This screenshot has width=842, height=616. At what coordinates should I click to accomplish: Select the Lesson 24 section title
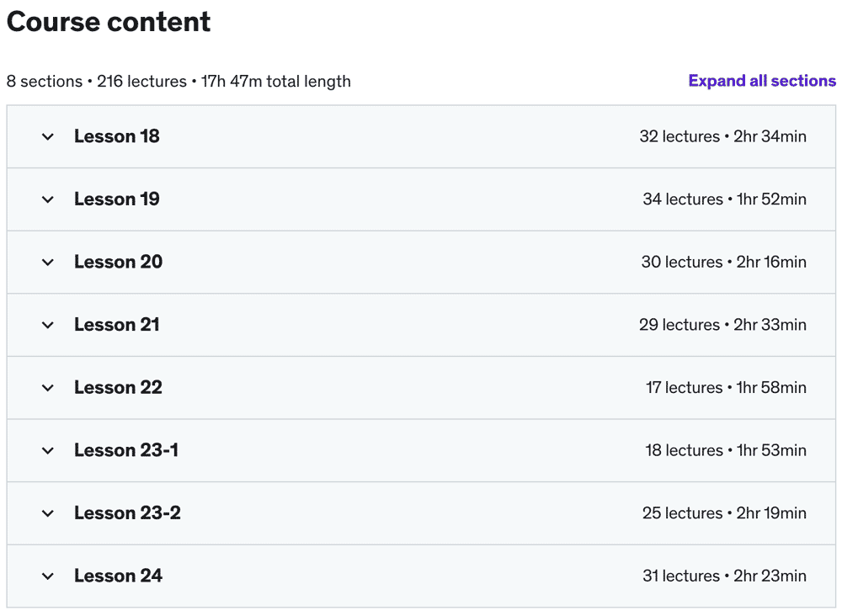(119, 576)
